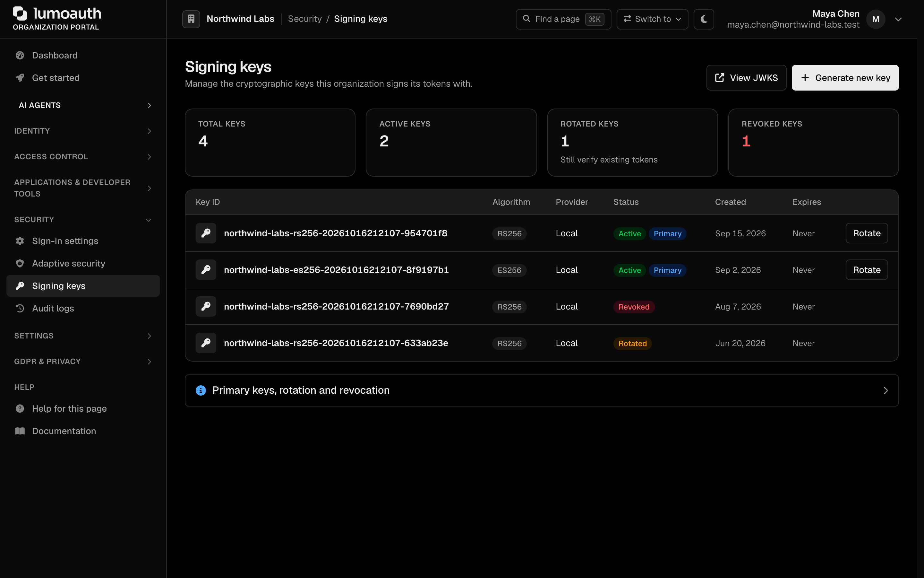This screenshot has width=924, height=578.
Task: Click the Rotated status badge
Action: [632, 343]
